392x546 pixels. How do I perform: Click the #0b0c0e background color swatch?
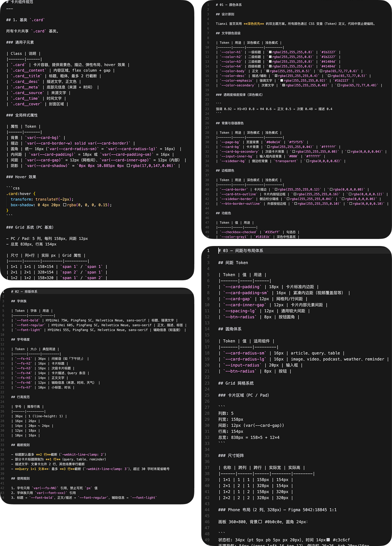click(260, 522)
